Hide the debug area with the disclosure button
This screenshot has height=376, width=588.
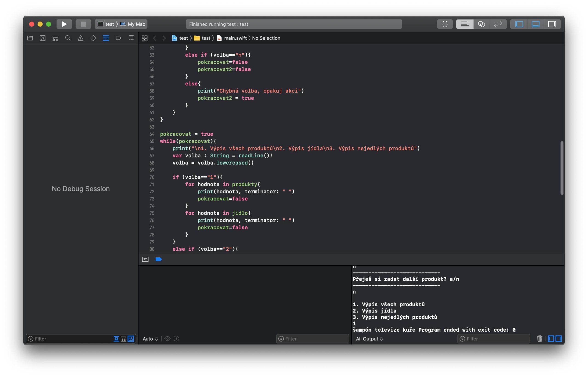click(145, 259)
